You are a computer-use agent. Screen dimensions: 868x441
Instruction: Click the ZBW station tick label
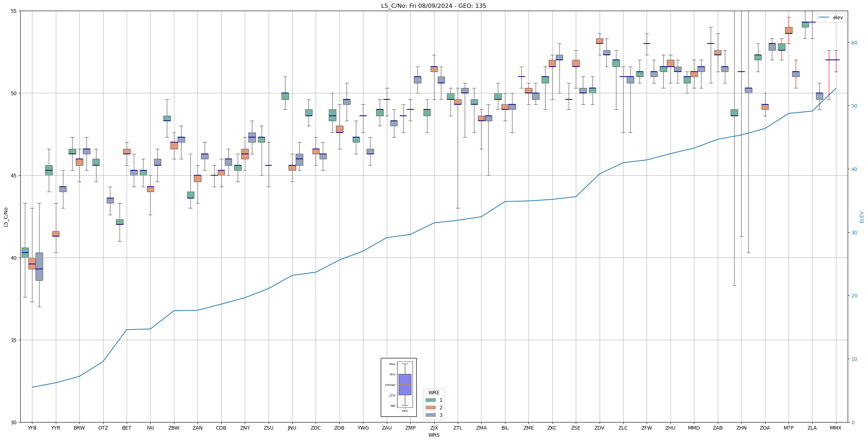coord(174,428)
